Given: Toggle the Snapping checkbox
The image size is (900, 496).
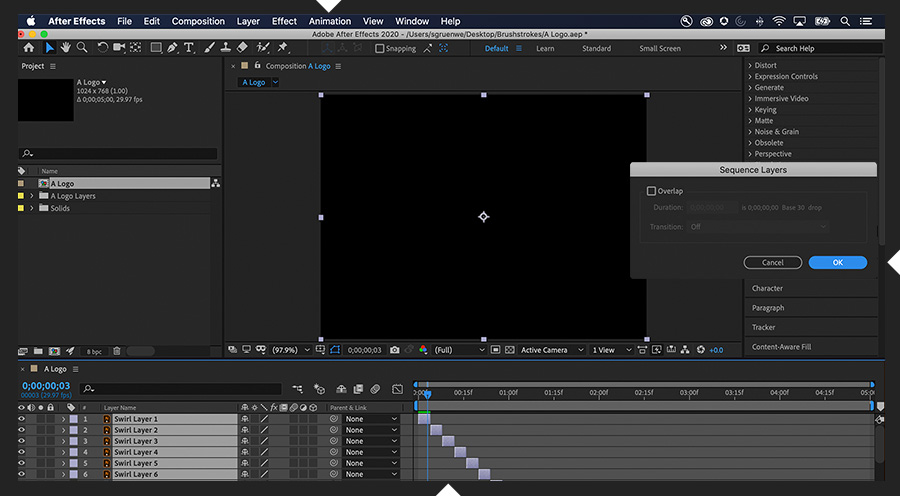Looking at the screenshot, I should [x=379, y=48].
